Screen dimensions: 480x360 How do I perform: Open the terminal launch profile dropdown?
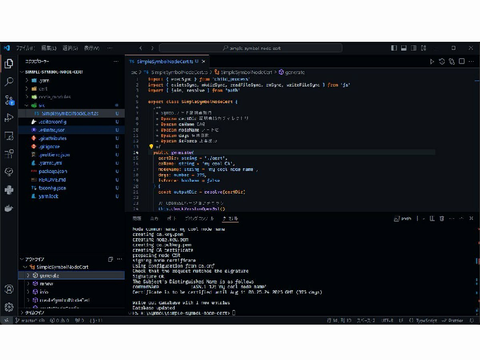(423, 219)
